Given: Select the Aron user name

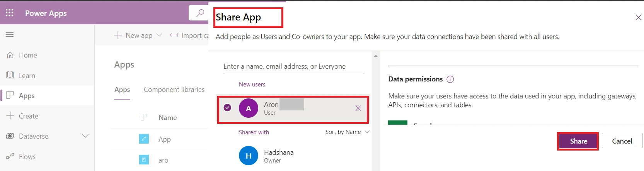Looking at the screenshot, I should click(x=271, y=105).
